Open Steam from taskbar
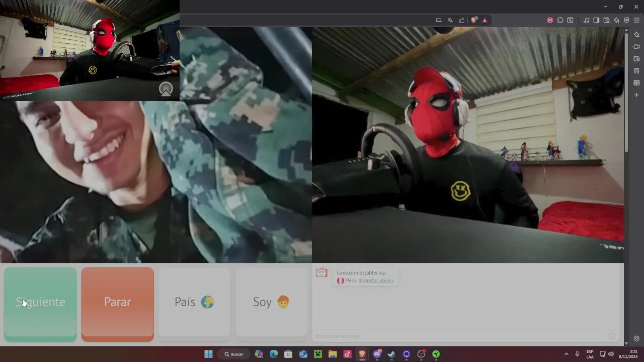Screen dimensions: 644x362 [391, 354]
